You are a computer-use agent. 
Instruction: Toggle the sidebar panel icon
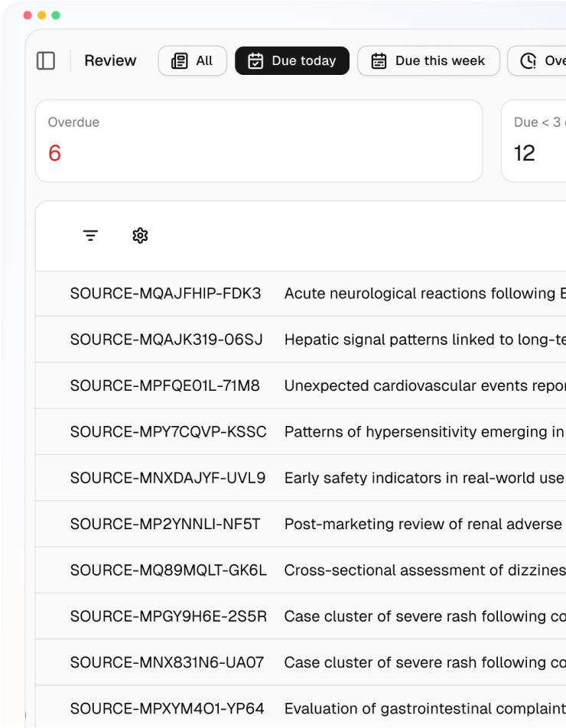(45, 61)
